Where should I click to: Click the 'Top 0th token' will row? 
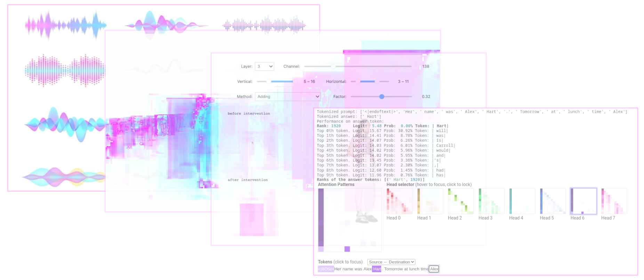[382, 131]
